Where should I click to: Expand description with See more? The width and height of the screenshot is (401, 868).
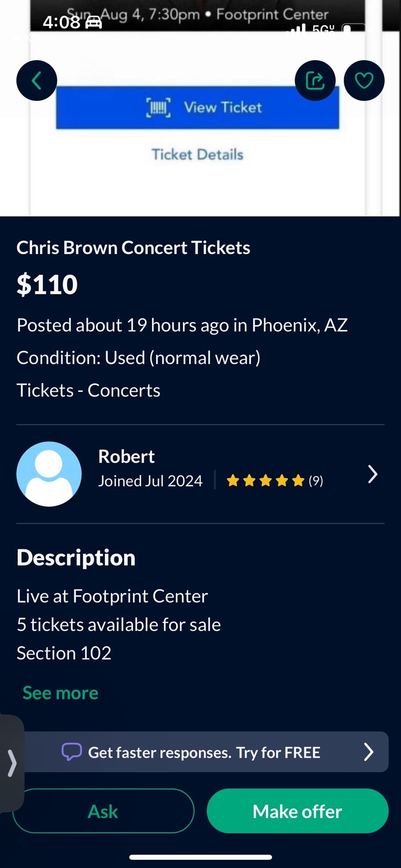pyautogui.click(x=61, y=693)
